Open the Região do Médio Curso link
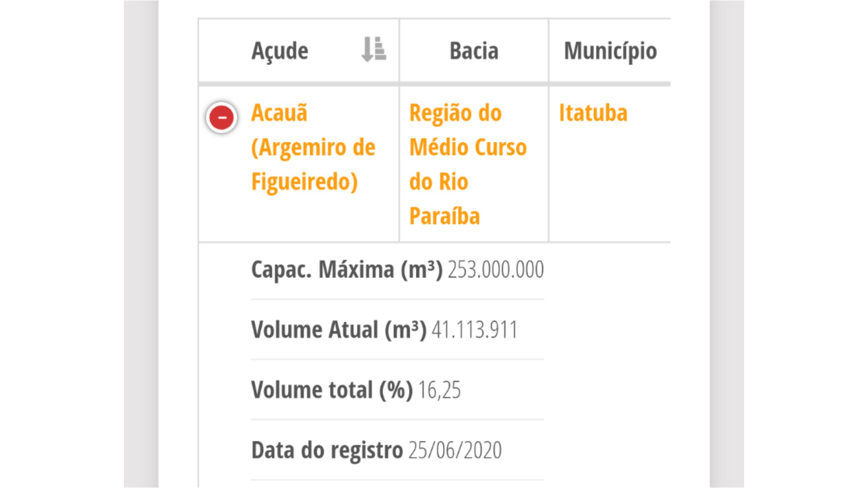868x488 pixels. 468,164
